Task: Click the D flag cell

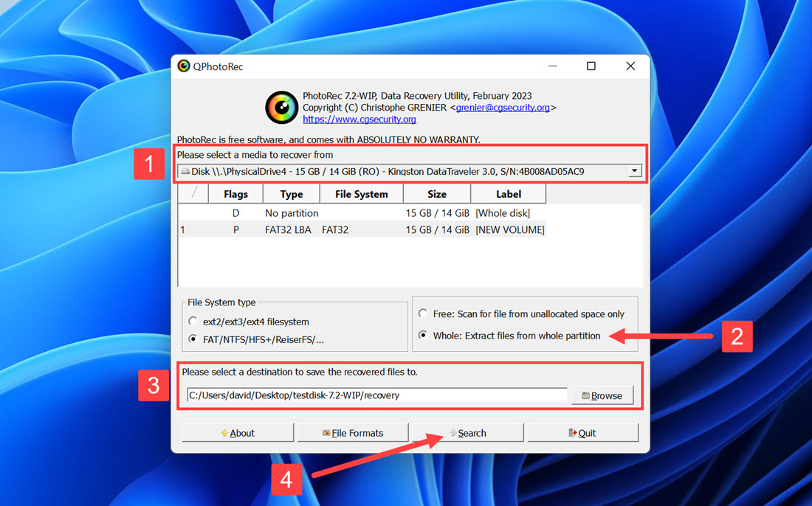Action: point(235,213)
